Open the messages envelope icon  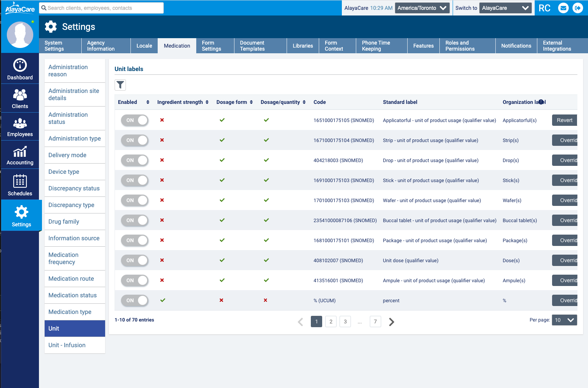(x=563, y=8)
